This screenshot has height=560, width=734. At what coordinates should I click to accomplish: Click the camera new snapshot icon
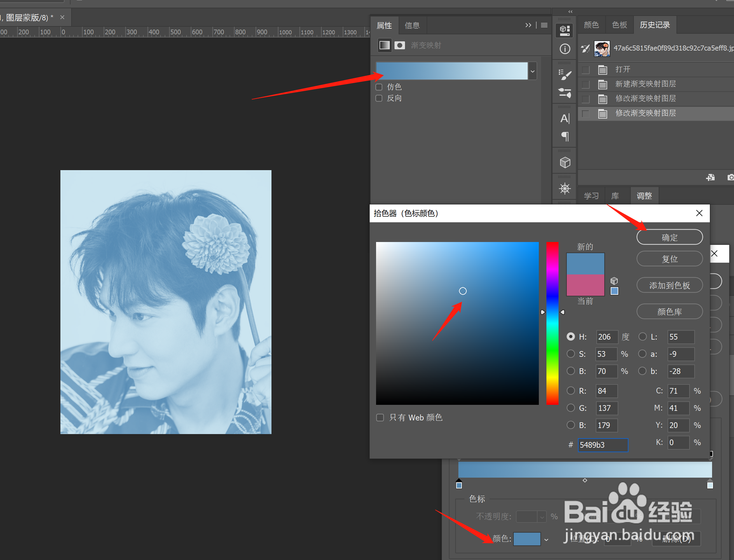tap(731, 177)
